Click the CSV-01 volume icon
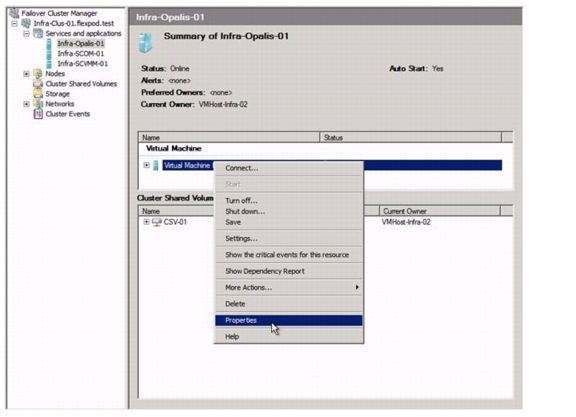Screen dimensions: 576x417 [x=157, y=222]
